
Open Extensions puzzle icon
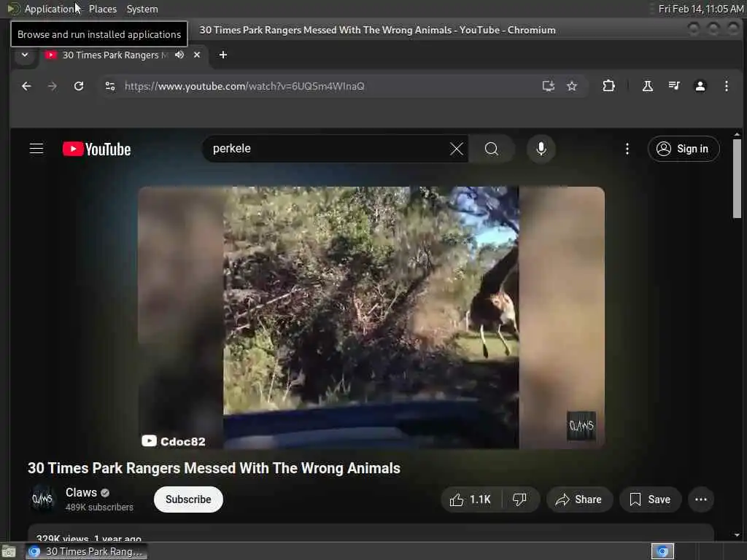coord(608,86)
